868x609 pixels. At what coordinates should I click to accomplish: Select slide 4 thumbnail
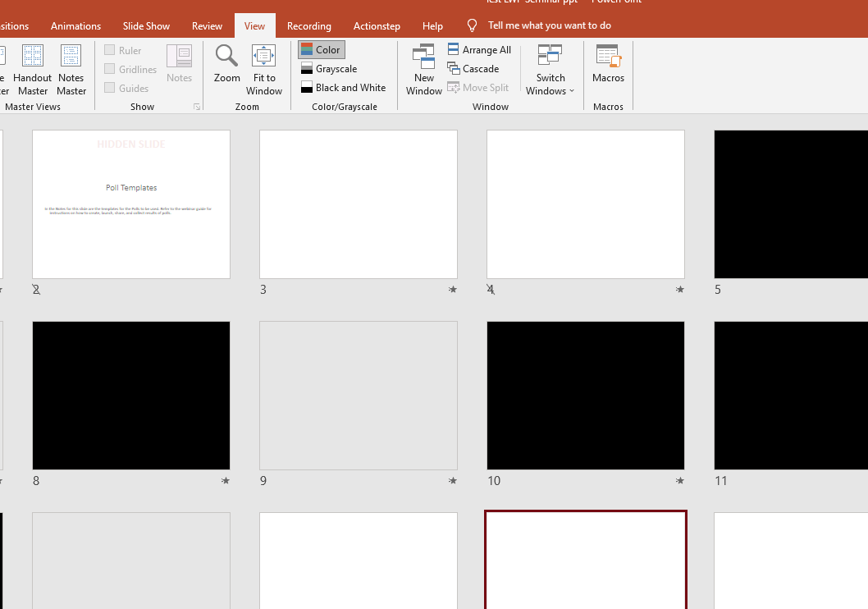pos(586,204)
